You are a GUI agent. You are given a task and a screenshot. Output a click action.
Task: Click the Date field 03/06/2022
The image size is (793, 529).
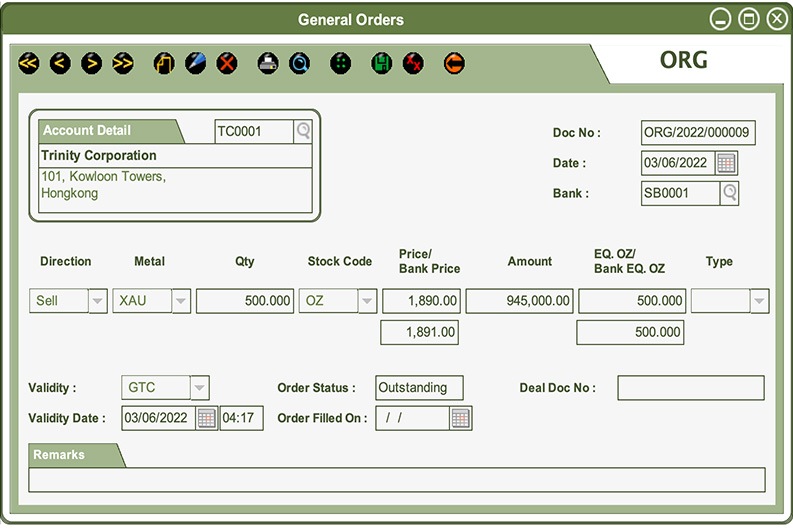(678, 163)
